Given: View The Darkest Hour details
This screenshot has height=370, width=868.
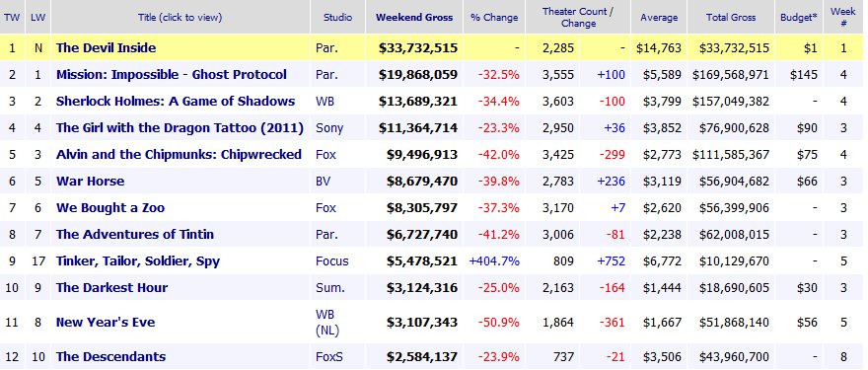Looking at the screenshot, I should [x=111, y=288].
